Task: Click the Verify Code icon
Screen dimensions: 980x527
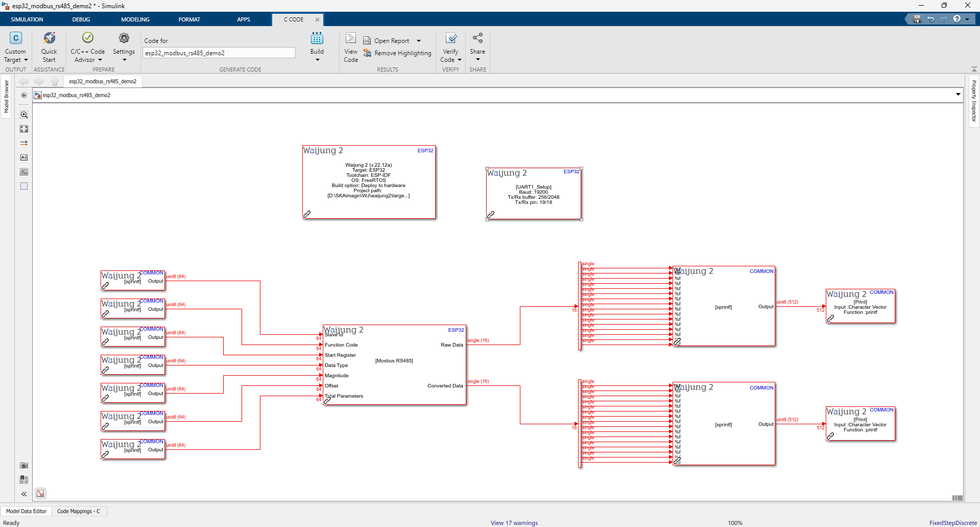Action: [x=451, y=38]
